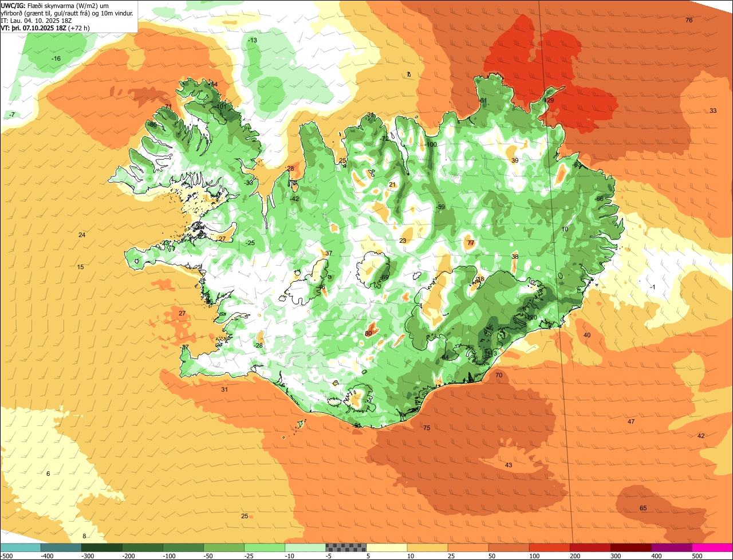Click the map value 75
The width and height of the screenshot is (733, 560).
click(427, 428)
